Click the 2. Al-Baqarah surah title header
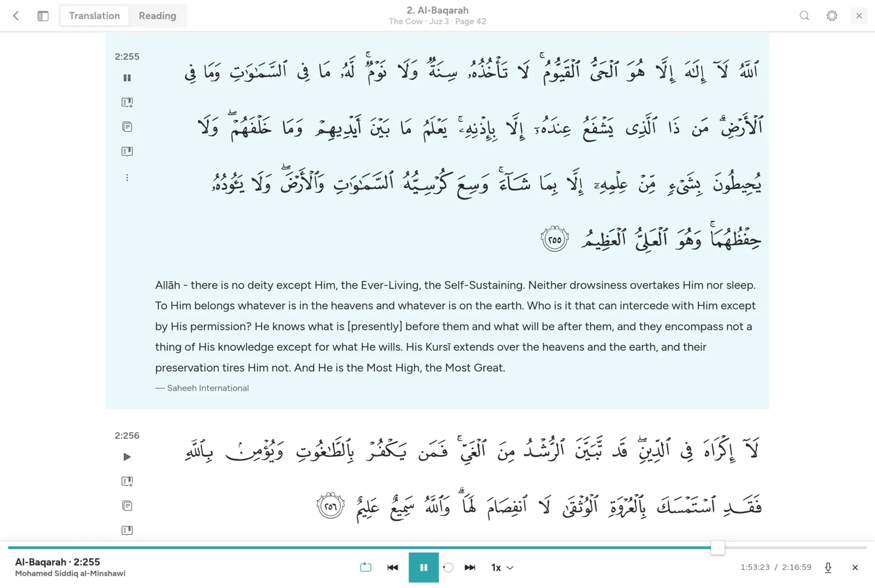This screenshot has height=588, width=875. pyautogui.click(x=437, y=10)
